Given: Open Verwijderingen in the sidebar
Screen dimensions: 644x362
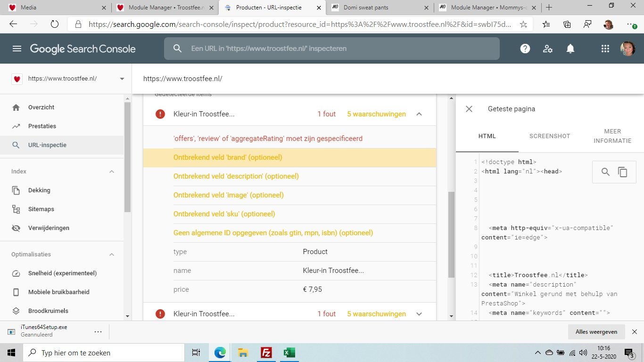Looking at the screenshot, I should pyautogui.click(x=62, y=228).
